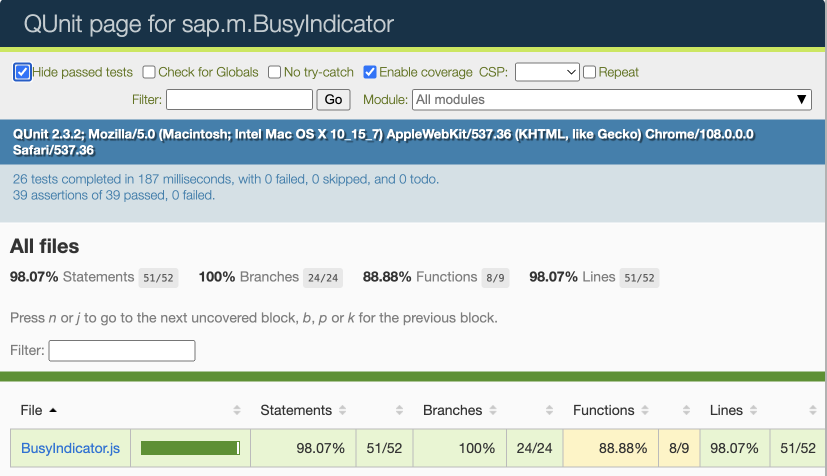This screenshot has height=476, width=827.
Task: Sort by Branches column sort icon
Action: coord(493,410)
